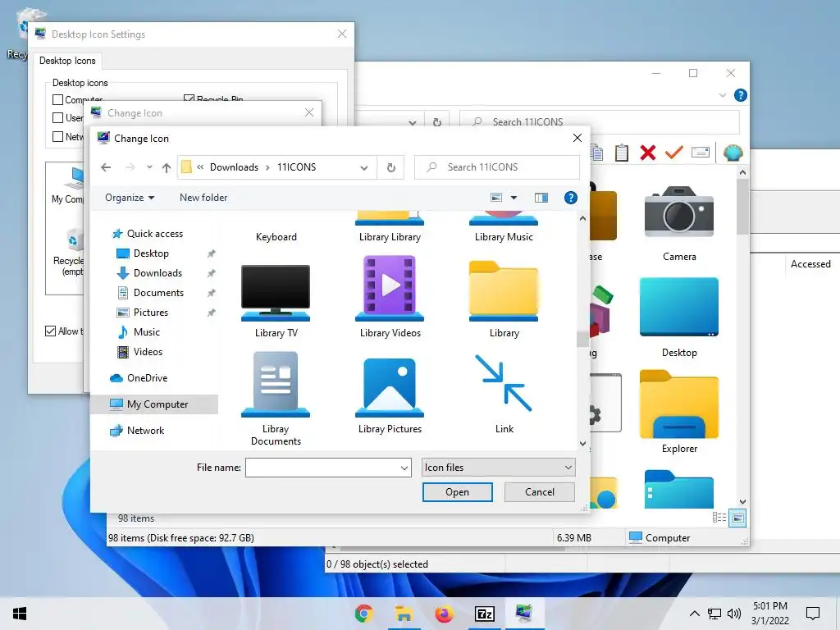Select the Library Documents icon file
Screen dimensions: 840x630
point(276,398)
